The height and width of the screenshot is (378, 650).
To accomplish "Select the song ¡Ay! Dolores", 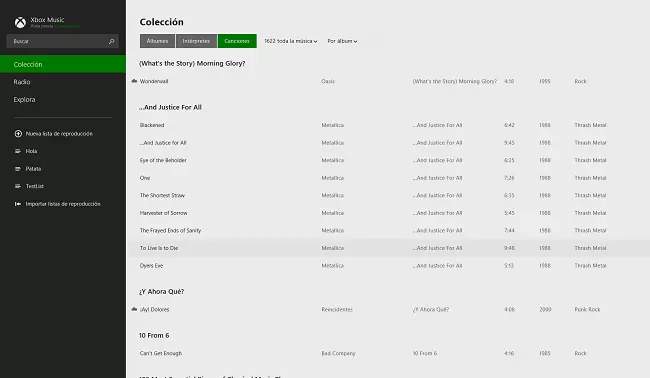I will coord(155,309).
